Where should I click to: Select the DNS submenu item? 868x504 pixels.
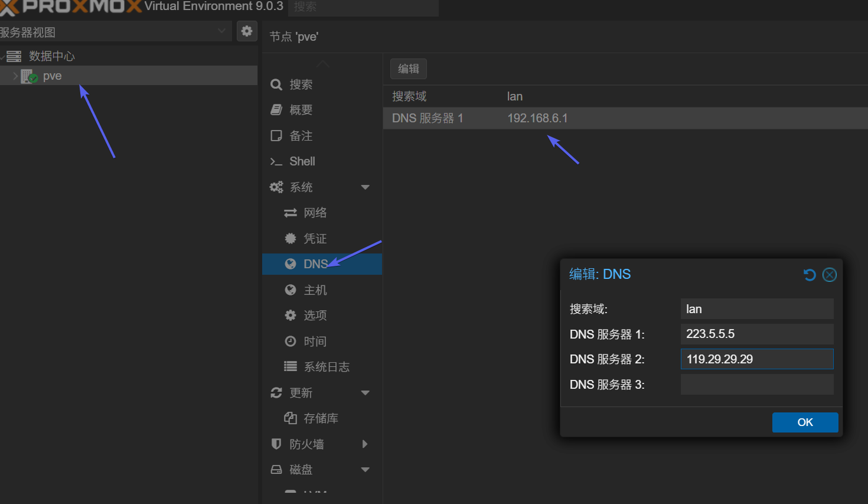[322, 264]
